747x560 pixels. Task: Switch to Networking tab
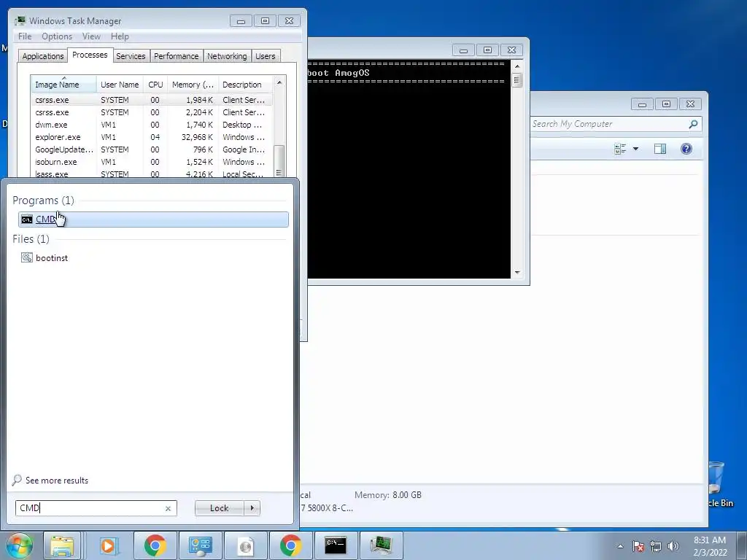[227, 56]
